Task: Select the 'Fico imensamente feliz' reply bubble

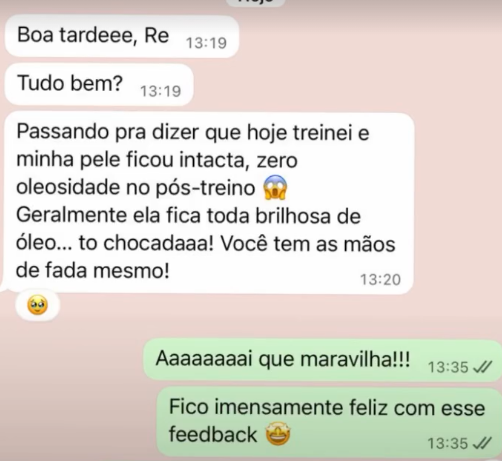Action: click(x=329, y=422)
